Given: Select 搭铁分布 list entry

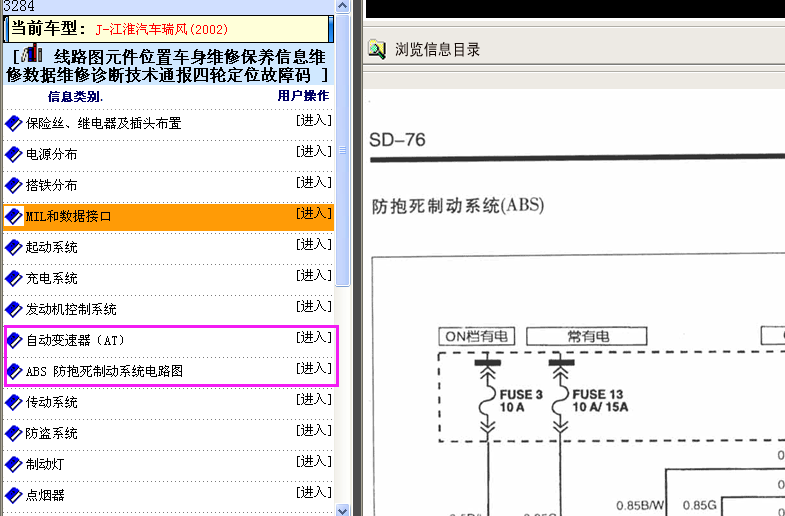Looking at the screenshot, I should tap(52, 185).
